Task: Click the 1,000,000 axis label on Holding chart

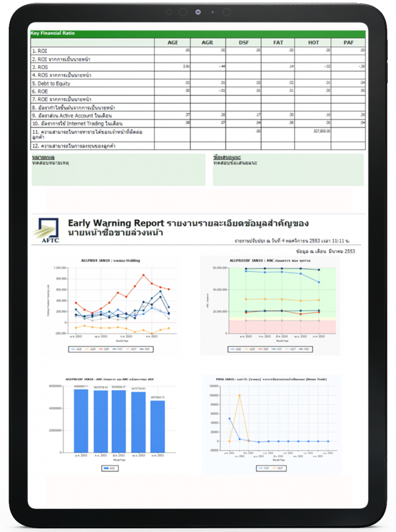Action: pyautogui.click(x=60, y=268)
